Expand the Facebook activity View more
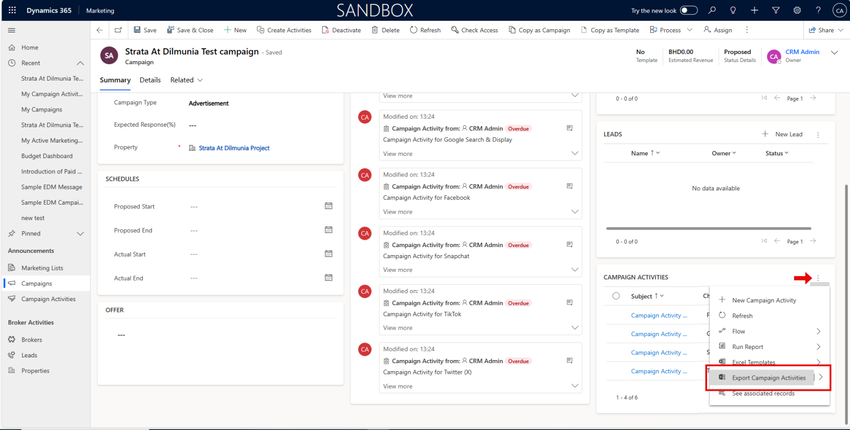Image resolution: width=850 pixels, height=430 pixels. (x=398, y=212)
